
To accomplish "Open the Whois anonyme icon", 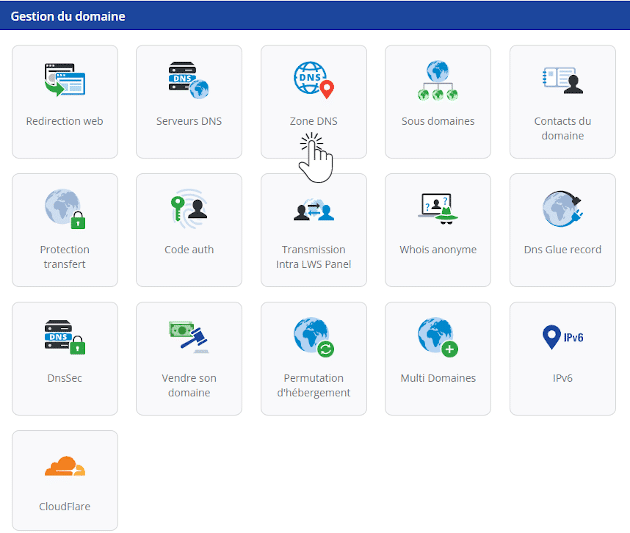I will coord(437,208).
